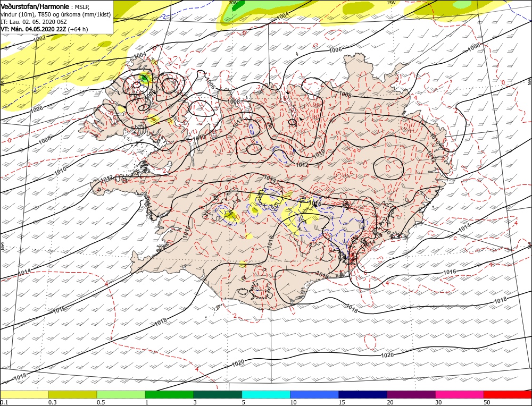Image resolution: width=532 pixels, height=406 pixels.
Task: Click the pale yellow 0.1–0.3 legend swatch
Action: pyautogui.click(x=24, y=394)
